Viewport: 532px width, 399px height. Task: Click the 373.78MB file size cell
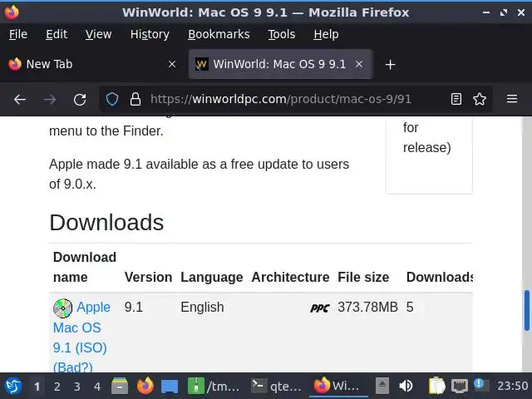click(x=367, y=307)
